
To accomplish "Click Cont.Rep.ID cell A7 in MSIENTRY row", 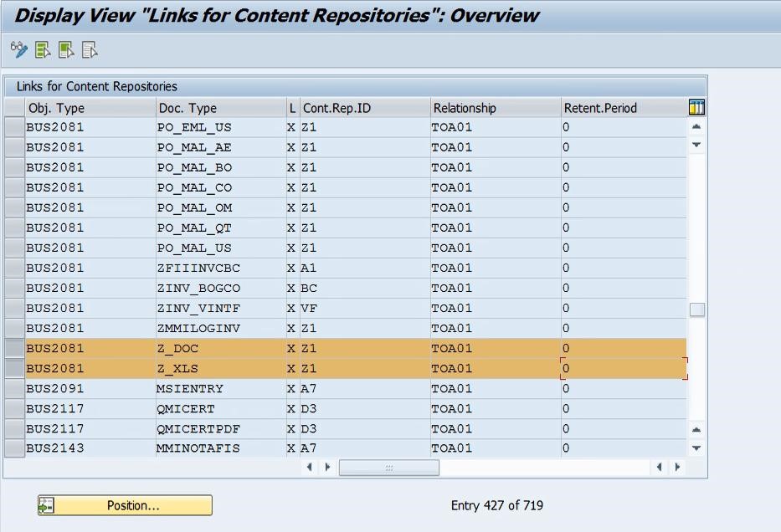I will 365,389.
